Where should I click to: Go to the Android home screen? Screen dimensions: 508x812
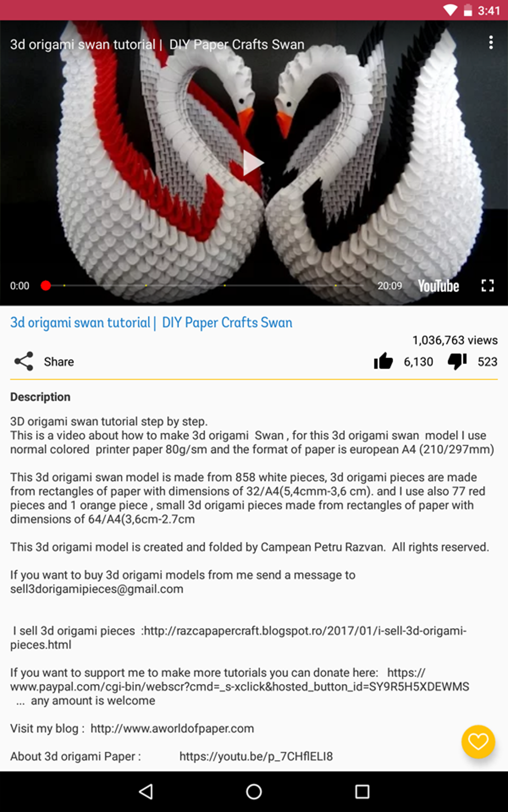click(254, 792)
